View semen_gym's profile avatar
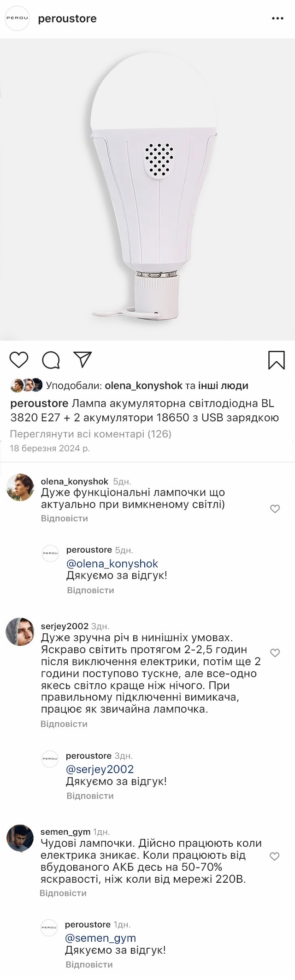The width and height of the screenshot is (295, 980). (x=20, y=838)
